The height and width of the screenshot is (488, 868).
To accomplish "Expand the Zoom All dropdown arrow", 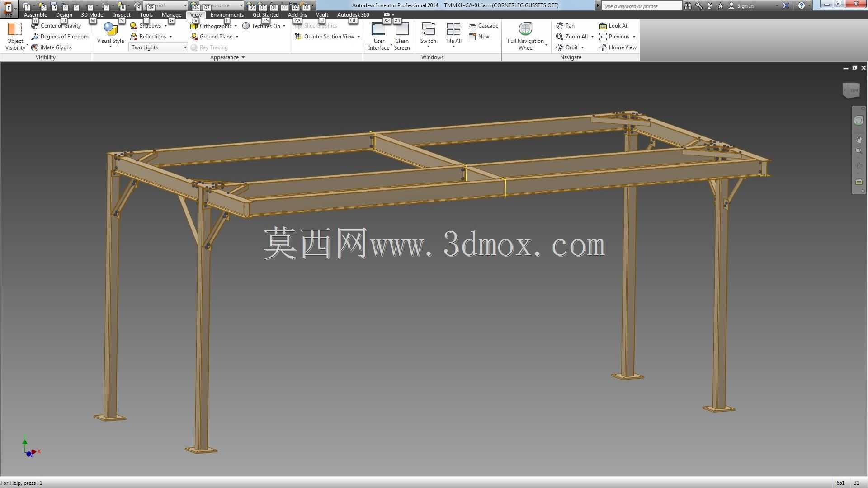I will click(592, 37).
